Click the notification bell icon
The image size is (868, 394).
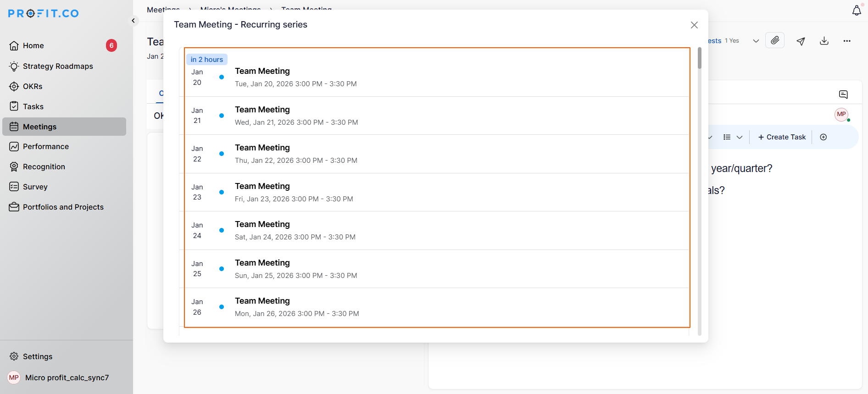(857, 11)
